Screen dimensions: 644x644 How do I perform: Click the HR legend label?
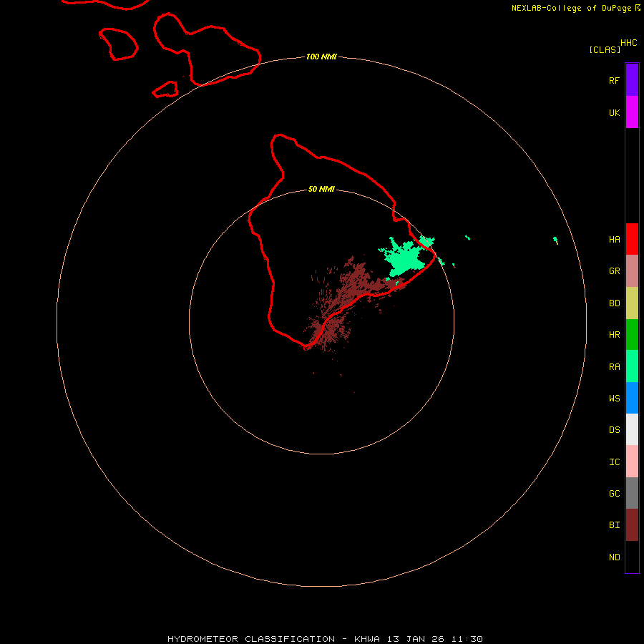point(614,335)
